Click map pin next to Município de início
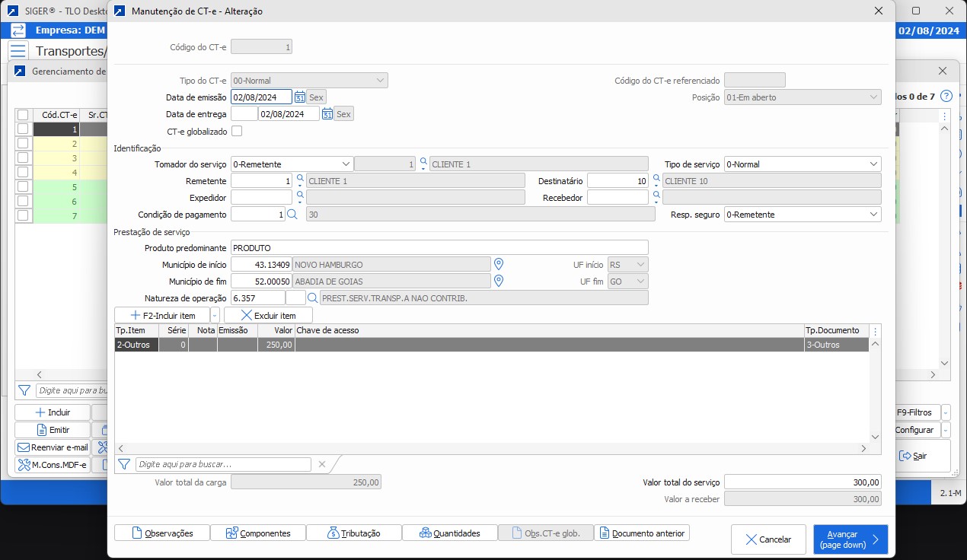The width and height of the screenshot is (967, 560). click(499, 264)
